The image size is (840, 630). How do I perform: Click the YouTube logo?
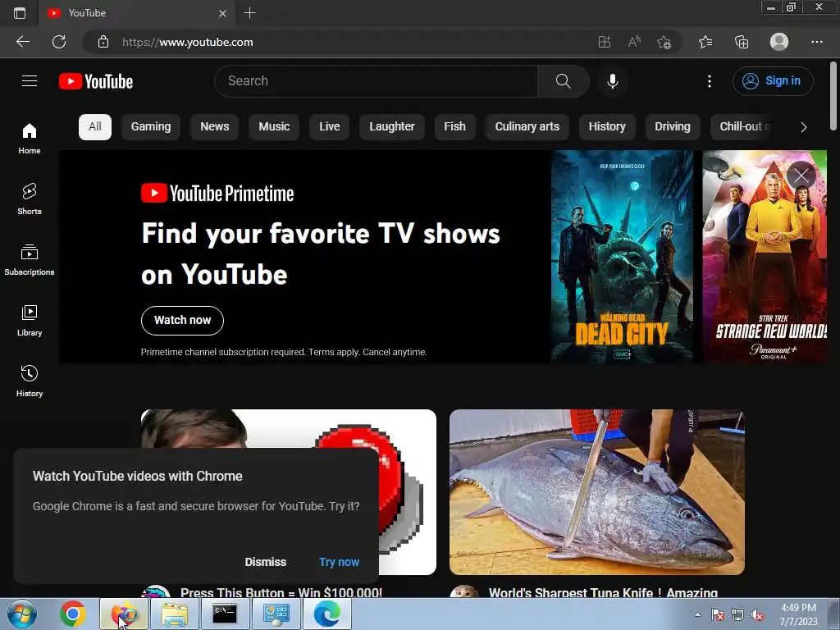96,81
